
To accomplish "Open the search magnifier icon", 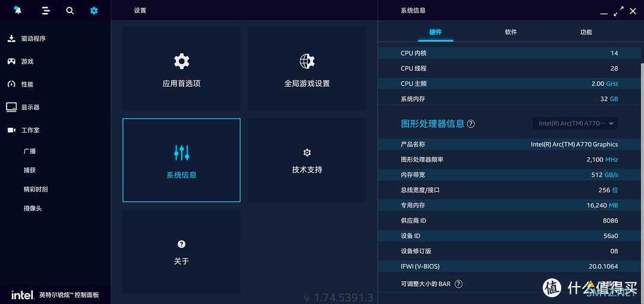I will coord(70,11).
